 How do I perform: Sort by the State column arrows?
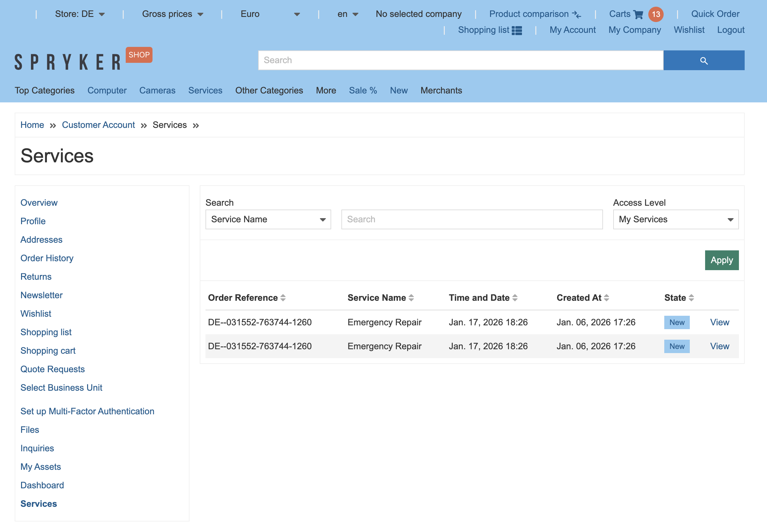(691, 298)
